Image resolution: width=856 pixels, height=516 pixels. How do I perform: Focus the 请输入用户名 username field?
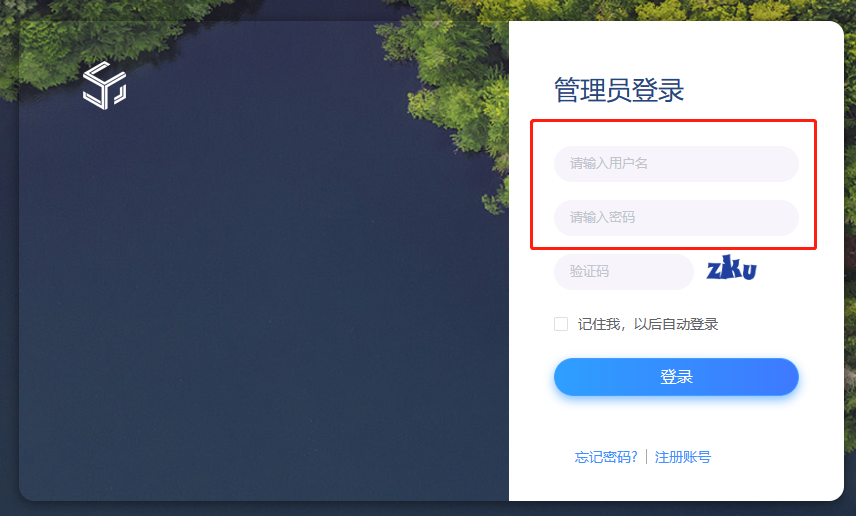[x=676, y=163]
